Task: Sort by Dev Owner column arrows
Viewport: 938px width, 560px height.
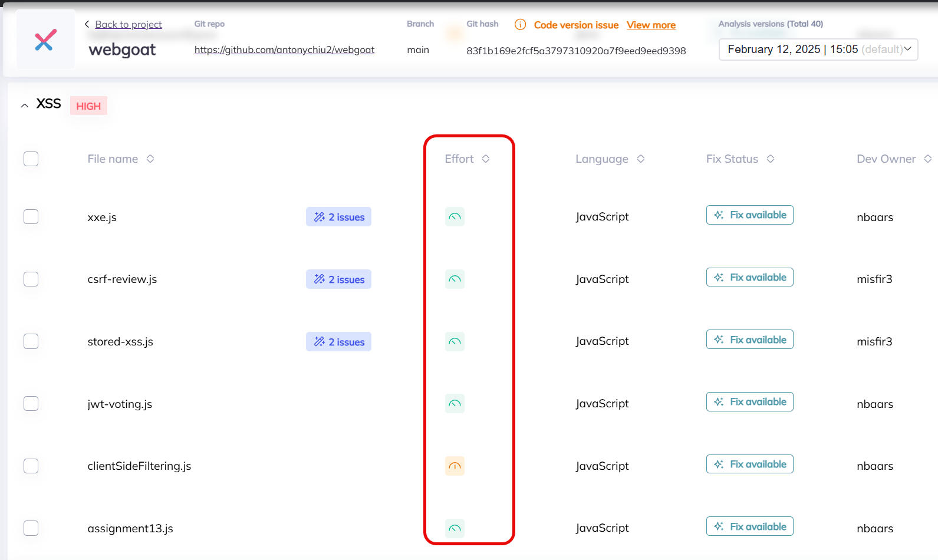Action: click(x=927, y=159)
